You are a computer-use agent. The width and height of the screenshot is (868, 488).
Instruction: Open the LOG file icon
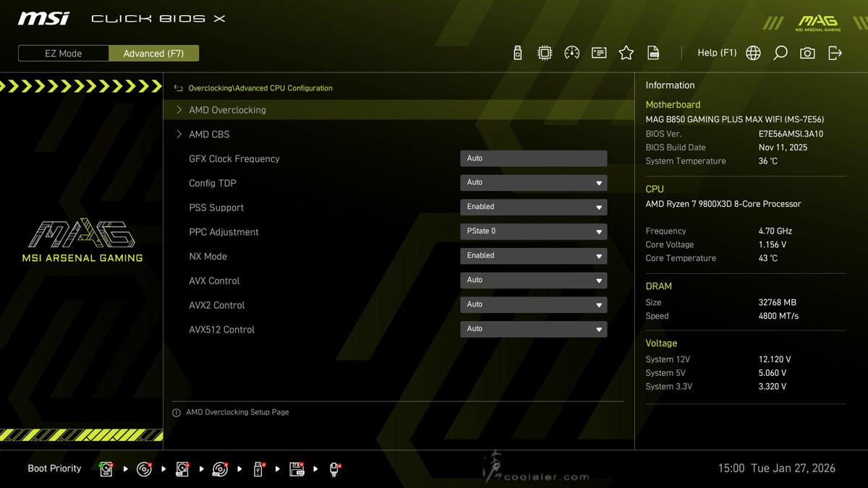pyautogui.click(x=653, y=53)
